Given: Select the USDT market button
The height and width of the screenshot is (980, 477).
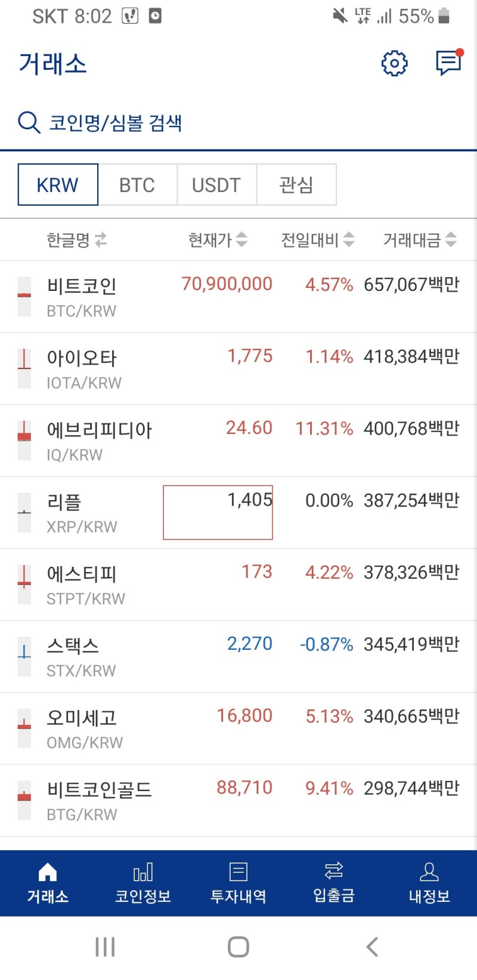Looking at the screenshot, I should point(217,185).
